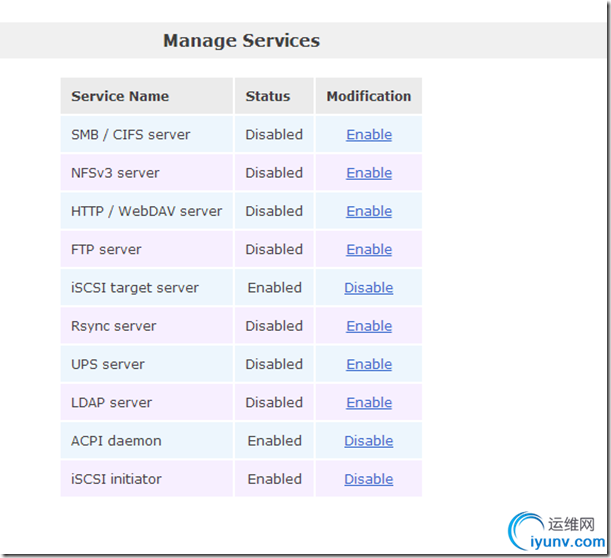Click the Modification column header
The image size is (611, 558).
tap(368, 97)
